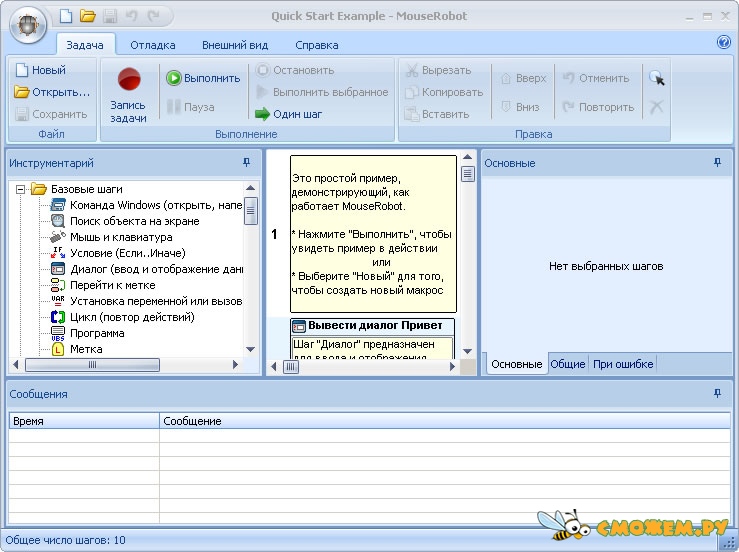Click step list horizontal scroll right arrow
739x552 pixels.
(x=452, y=366)
